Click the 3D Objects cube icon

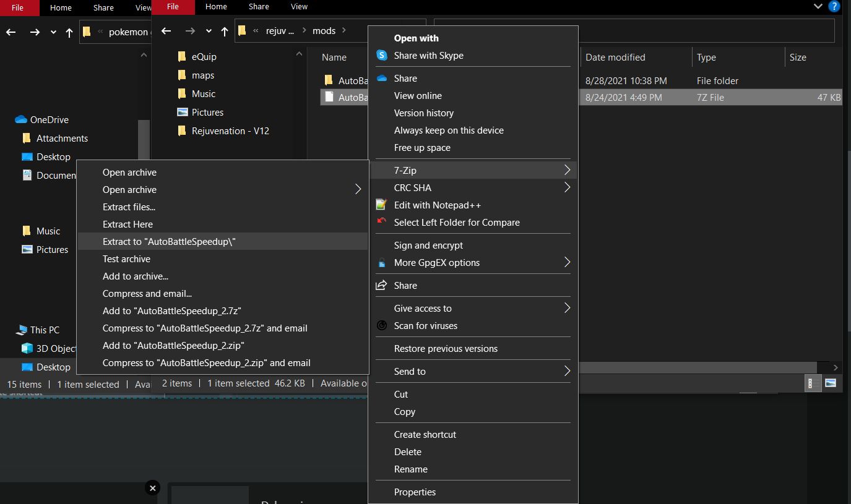tap(27, 348)
